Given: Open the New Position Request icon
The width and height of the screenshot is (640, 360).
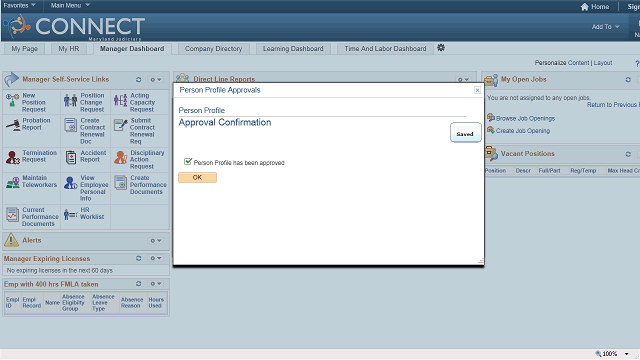Looking at the screenshot, I should coord(12,100).
